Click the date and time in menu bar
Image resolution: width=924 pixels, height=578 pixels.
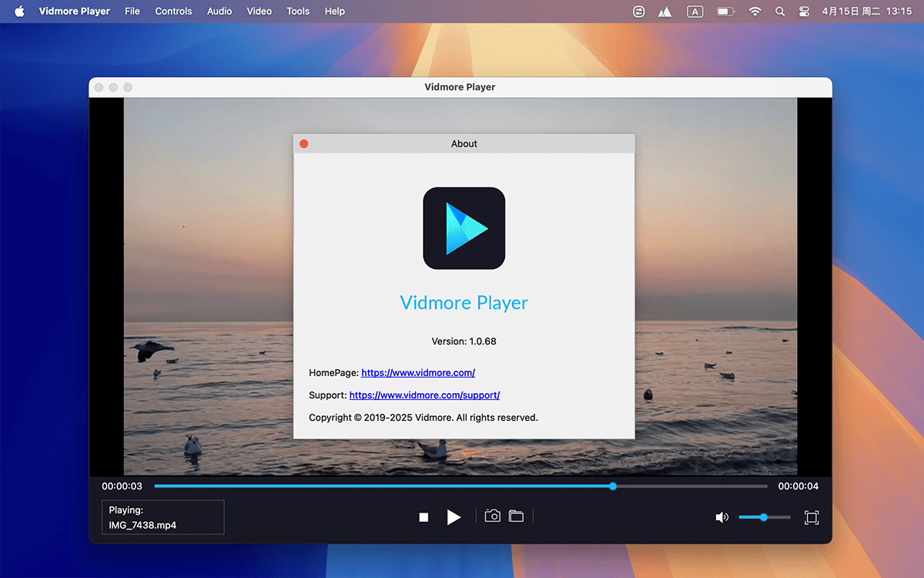tap(867, 12)
